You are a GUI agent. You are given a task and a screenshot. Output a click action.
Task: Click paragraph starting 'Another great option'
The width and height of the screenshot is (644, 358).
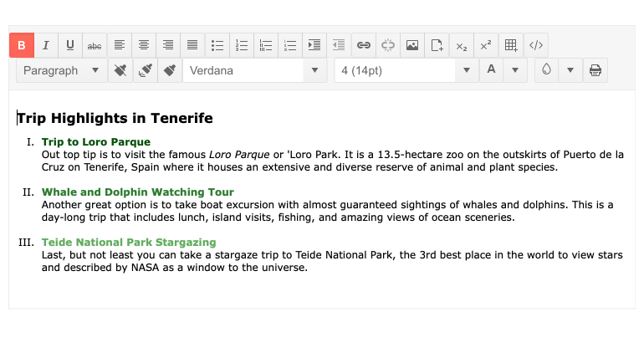point(327,211)
